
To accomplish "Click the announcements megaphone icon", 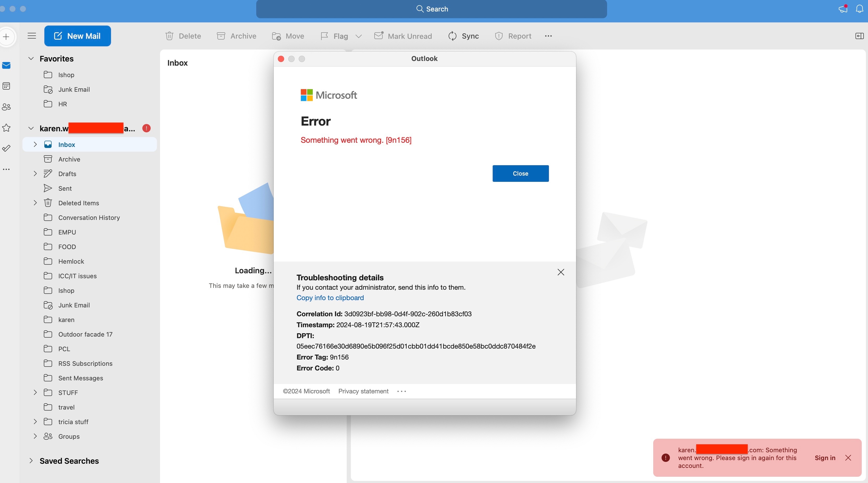I will pos(842,9).
